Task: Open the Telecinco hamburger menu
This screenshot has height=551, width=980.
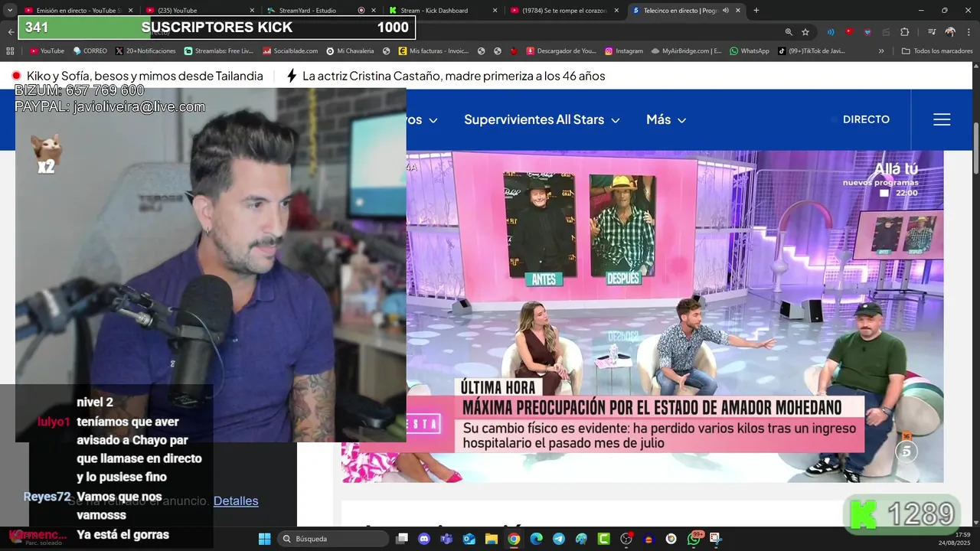Action: click(x=942, y=119)
